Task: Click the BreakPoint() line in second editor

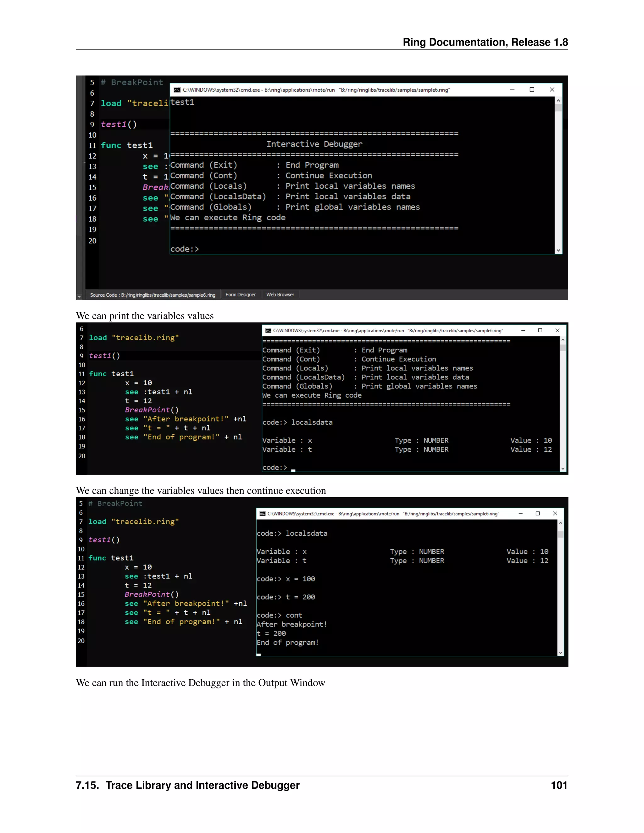Action: point(152,410)
